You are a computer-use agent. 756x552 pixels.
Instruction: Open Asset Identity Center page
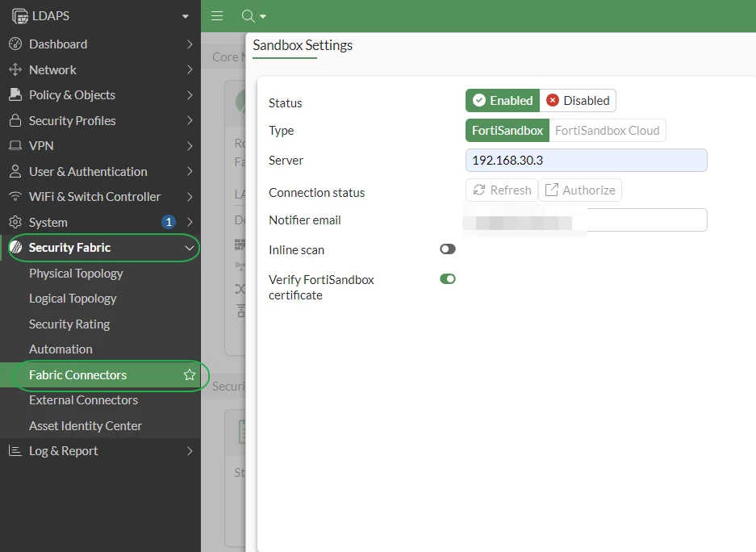pyautogui.click(x=86, y=425)
